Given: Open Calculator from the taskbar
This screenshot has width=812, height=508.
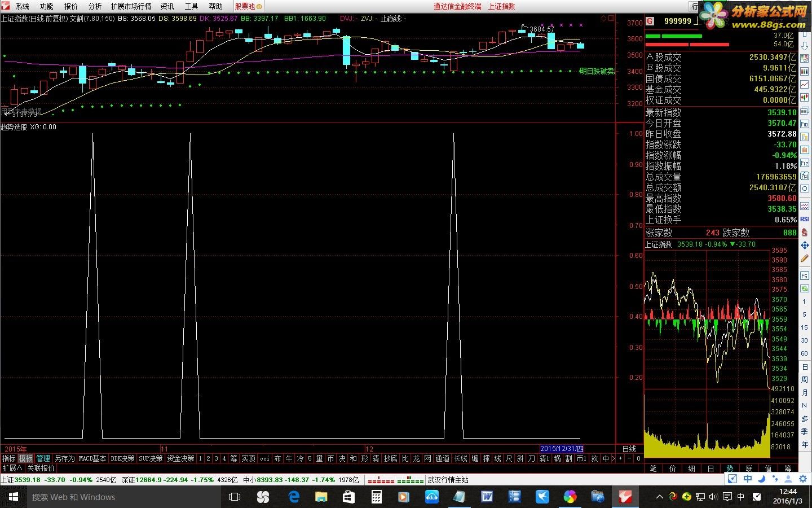Looking at the screenshot, I should click(377, 497).
